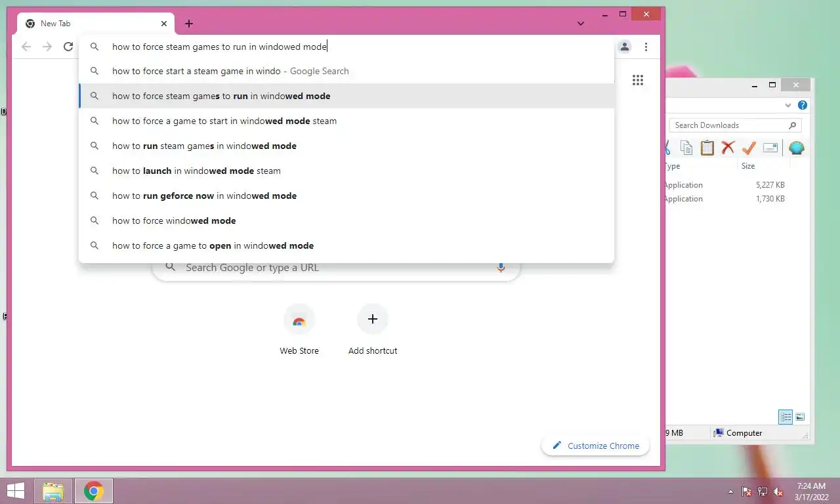The width and height of the screenshot is (840, 504).
Task: Open Chrome's three-dot menu
Action: tap(646, 47)
